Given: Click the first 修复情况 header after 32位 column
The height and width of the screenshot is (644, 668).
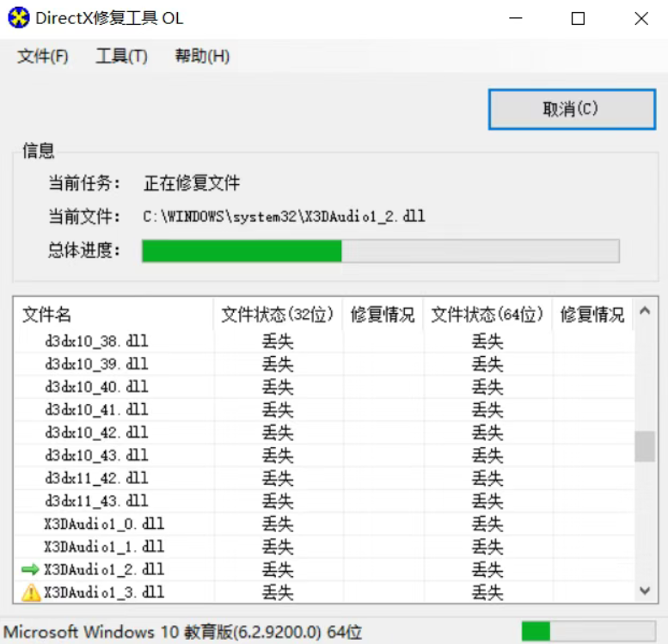Looking at the screenshot, I should coord(383,315).
